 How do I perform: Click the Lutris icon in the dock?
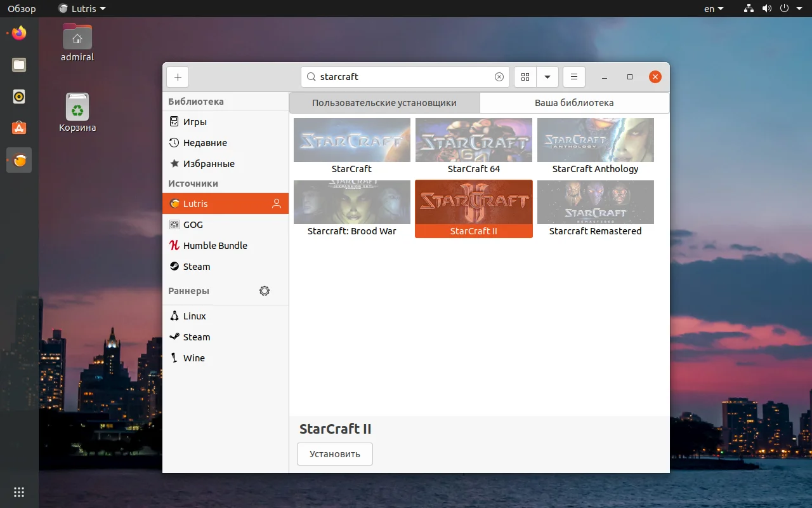(19, 160)
